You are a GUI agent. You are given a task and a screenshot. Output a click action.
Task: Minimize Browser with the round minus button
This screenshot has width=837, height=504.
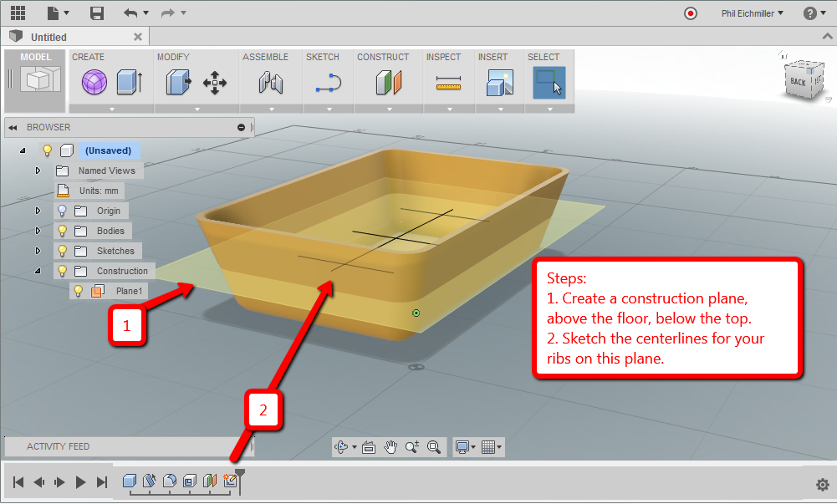pos(242,128)
